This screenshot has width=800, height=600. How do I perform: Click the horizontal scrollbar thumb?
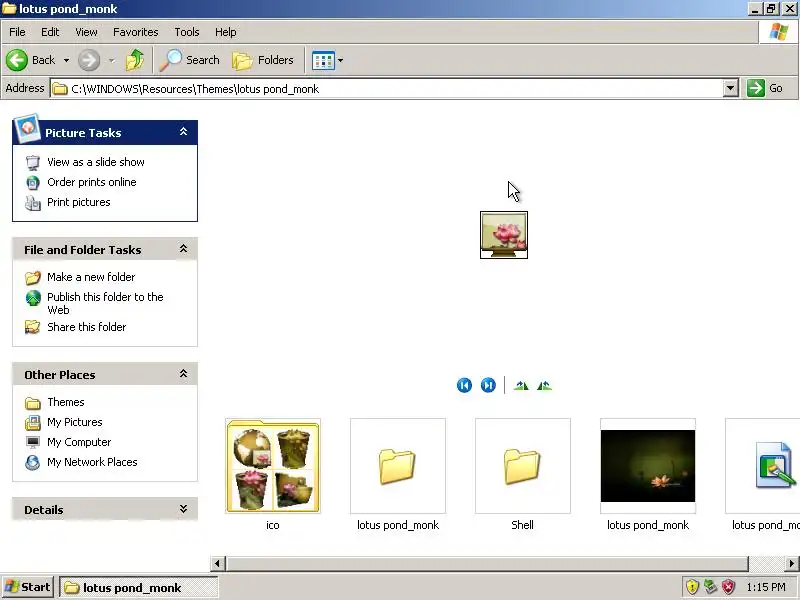click(487, 563)
